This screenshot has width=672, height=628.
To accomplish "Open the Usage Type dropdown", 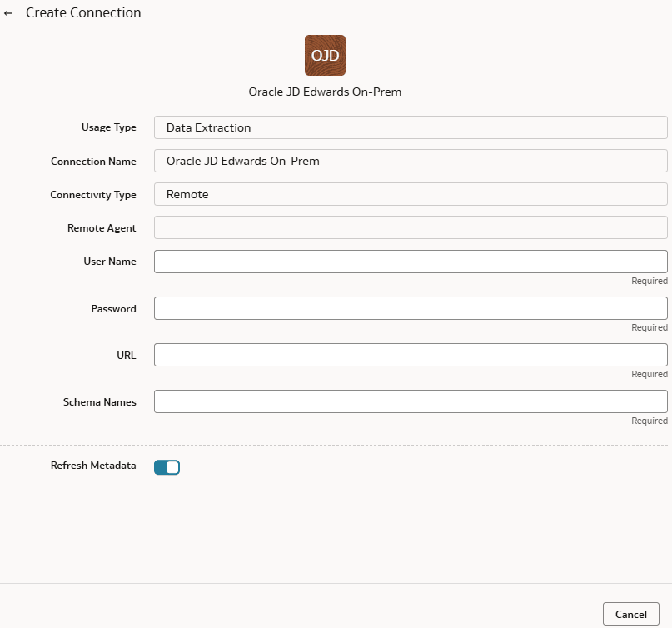I will (411, 127).
